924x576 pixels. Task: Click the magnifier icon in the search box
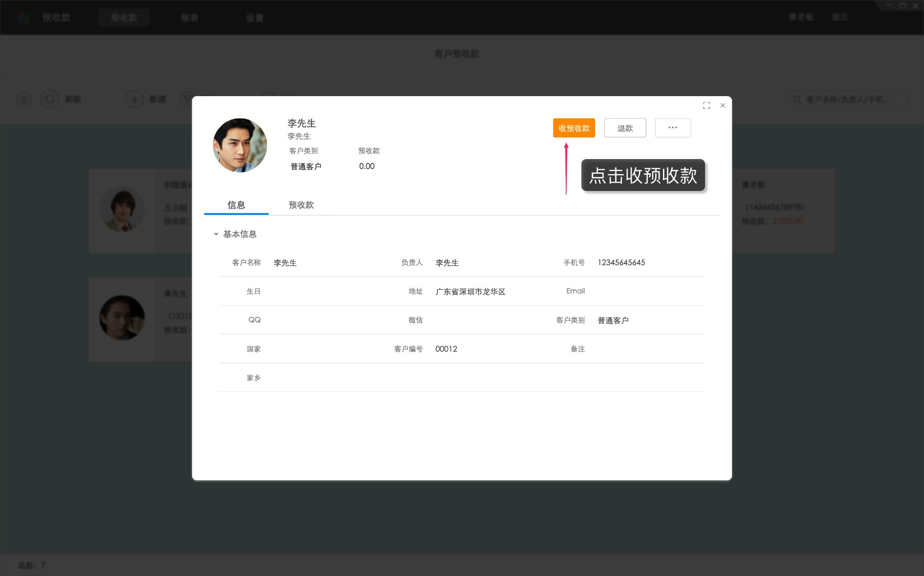tap(797, 99)
